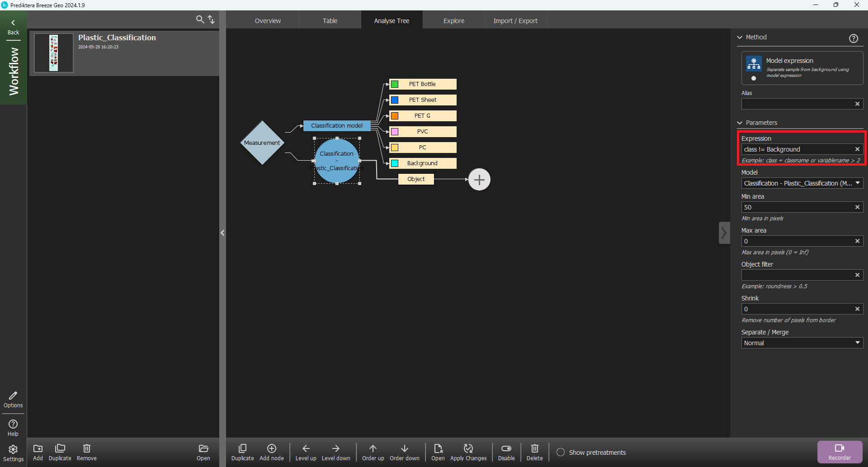Open the Recorder
Viewport: 868px width, 467px height.
[x=840, y=452]
